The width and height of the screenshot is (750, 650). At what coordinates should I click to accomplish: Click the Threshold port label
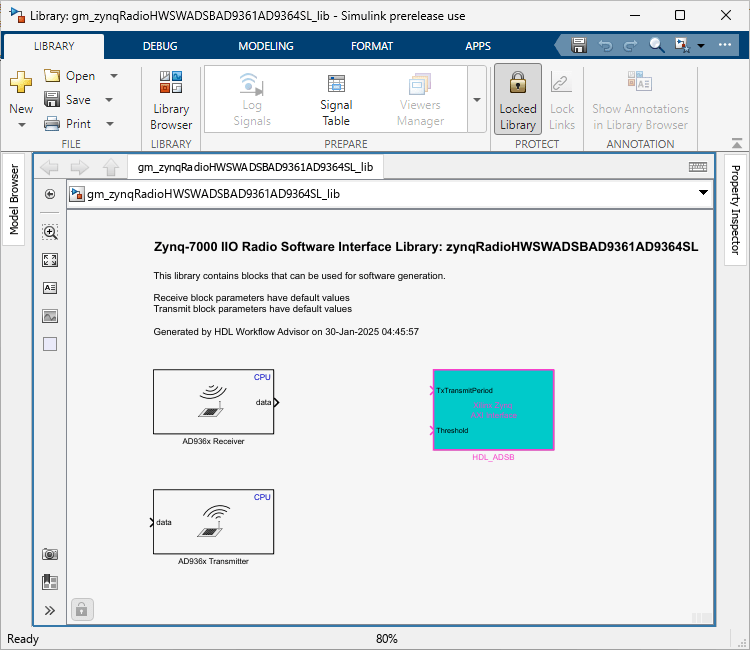[x=452, y=430]
